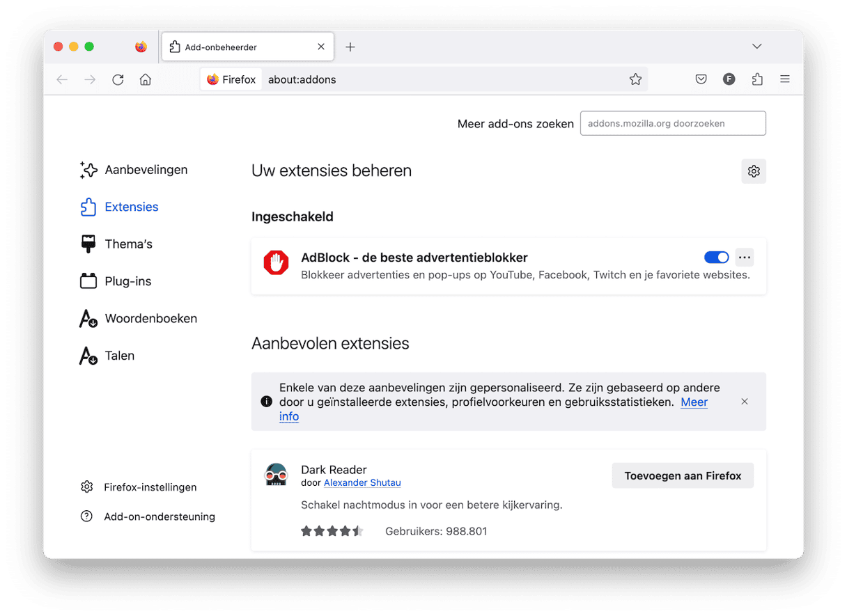This screenshot has height=616, width=847.
Task: Reload the page
Action: click(118, 79)
